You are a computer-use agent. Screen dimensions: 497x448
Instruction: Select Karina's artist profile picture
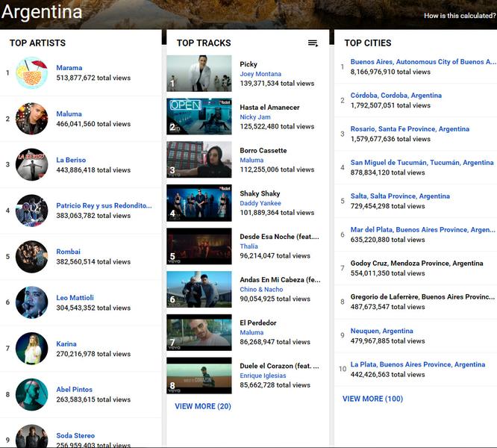31,349
